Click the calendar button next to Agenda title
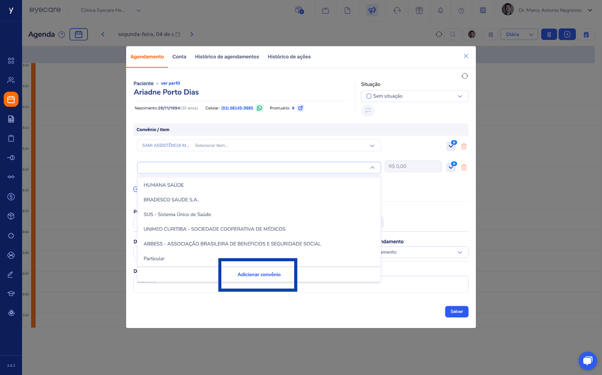602x375 pixels. pos(79,35)
